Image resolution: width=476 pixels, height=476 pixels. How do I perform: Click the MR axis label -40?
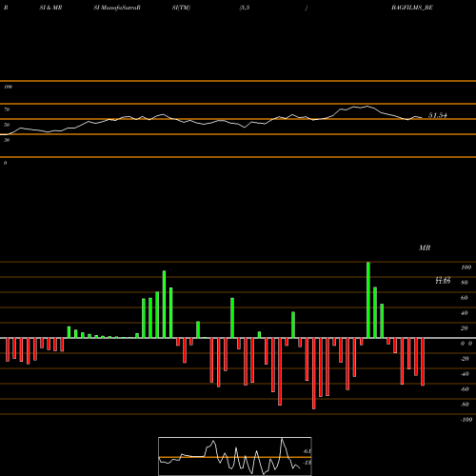465,374
